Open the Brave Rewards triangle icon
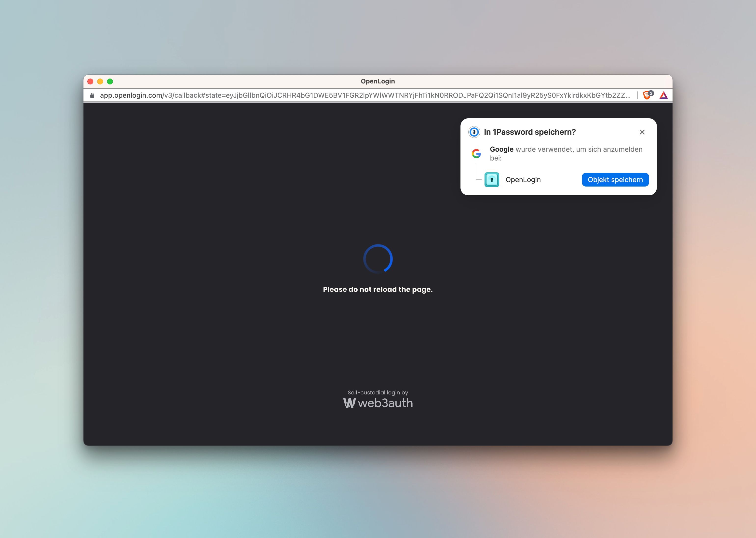Viewport: 756px width, 538px height. 663,95
